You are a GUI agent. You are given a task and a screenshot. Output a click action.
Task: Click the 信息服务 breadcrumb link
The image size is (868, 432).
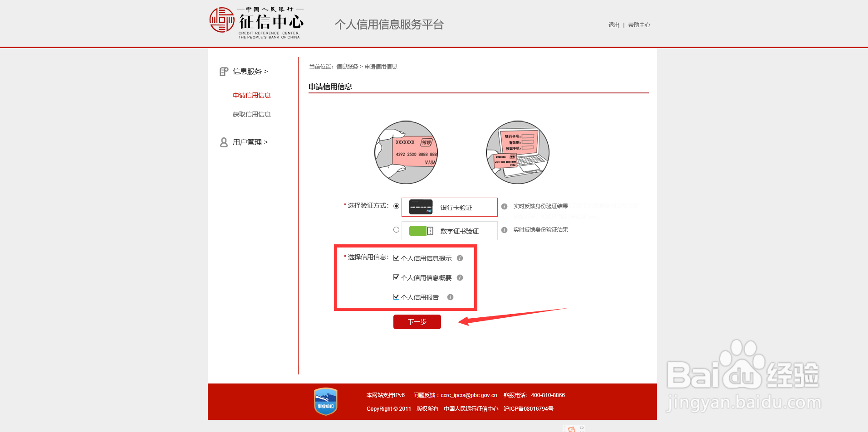tap(347, 66)
